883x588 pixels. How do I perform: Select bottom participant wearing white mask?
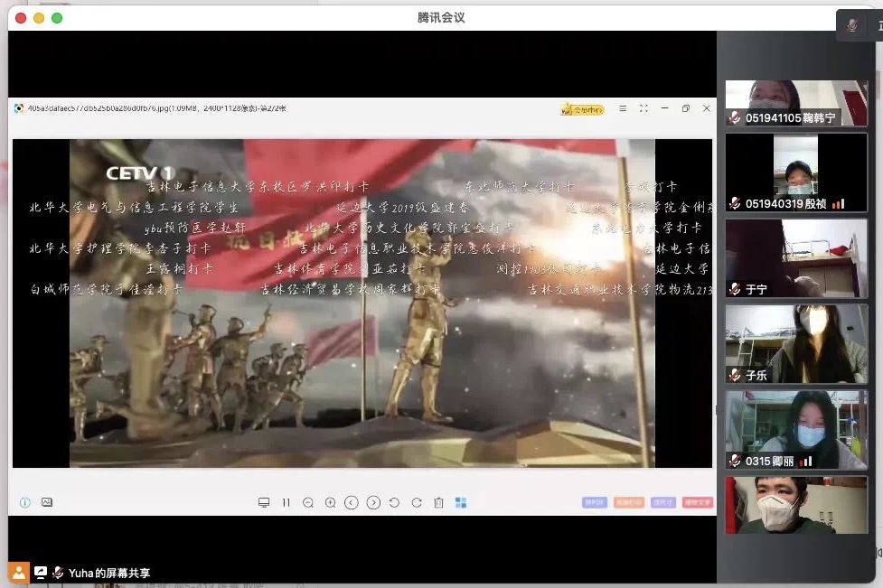(x=796, y=505)
